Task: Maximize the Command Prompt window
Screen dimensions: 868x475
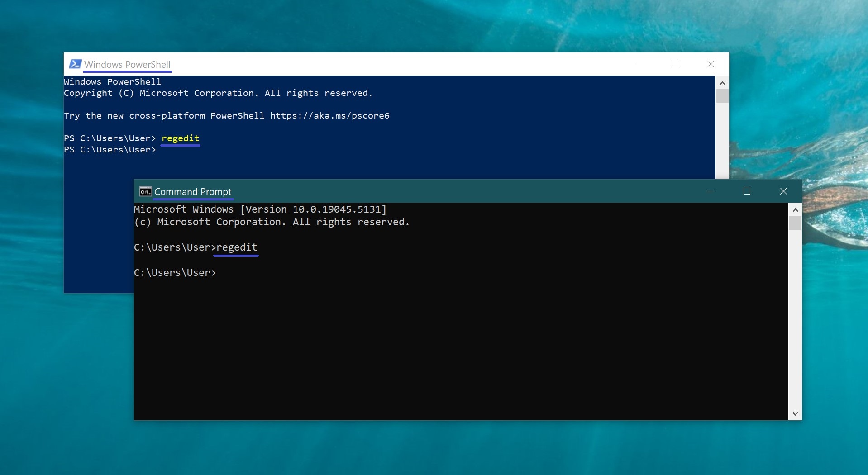Action: pos(747,191)
